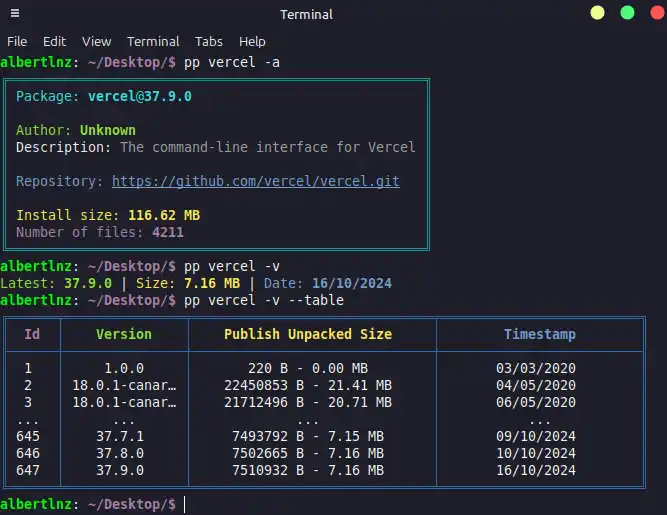Click size cell 7493792 B - 7.15 MB
The width and height of the screenshot is (667, 515).
click(308, 436)
